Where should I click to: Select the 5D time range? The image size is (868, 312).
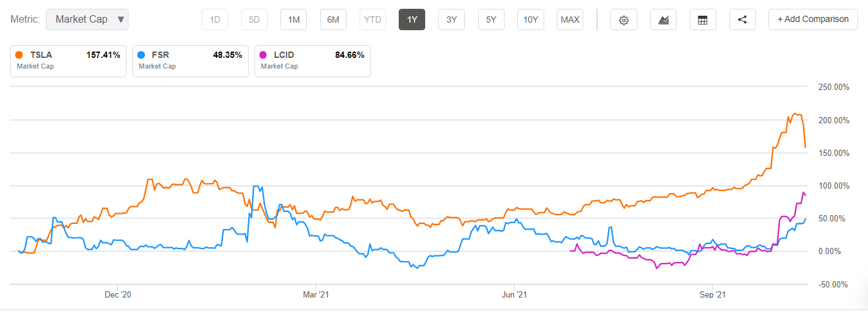click(254, 19)
